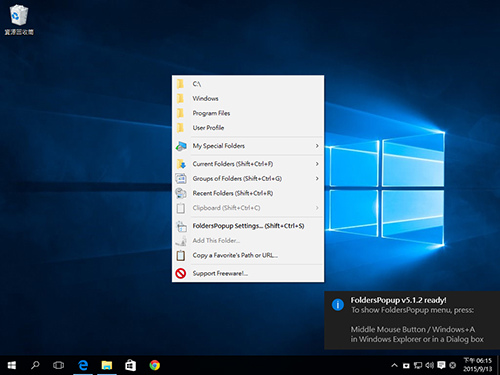The height and width of the screenshot is (375, 500).
Task: Expand Clipboard submenu arrow
Action: pos(317,208)
